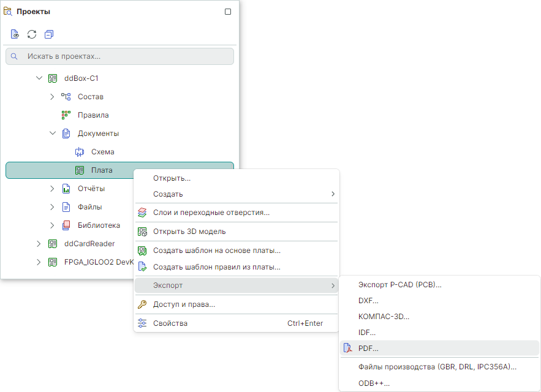Click the collapse all icon in toolbar

pos(49,34)
